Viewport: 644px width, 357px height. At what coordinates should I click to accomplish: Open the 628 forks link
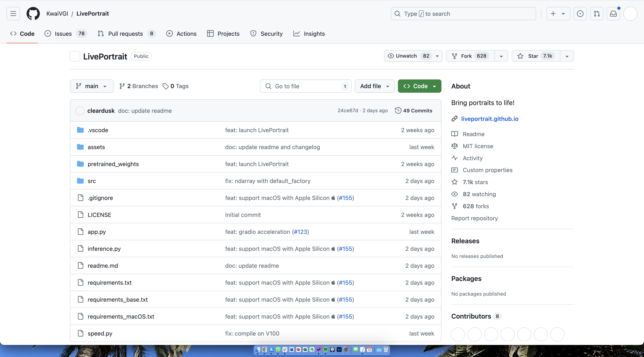pyautogui.click(x=476, y=206)
